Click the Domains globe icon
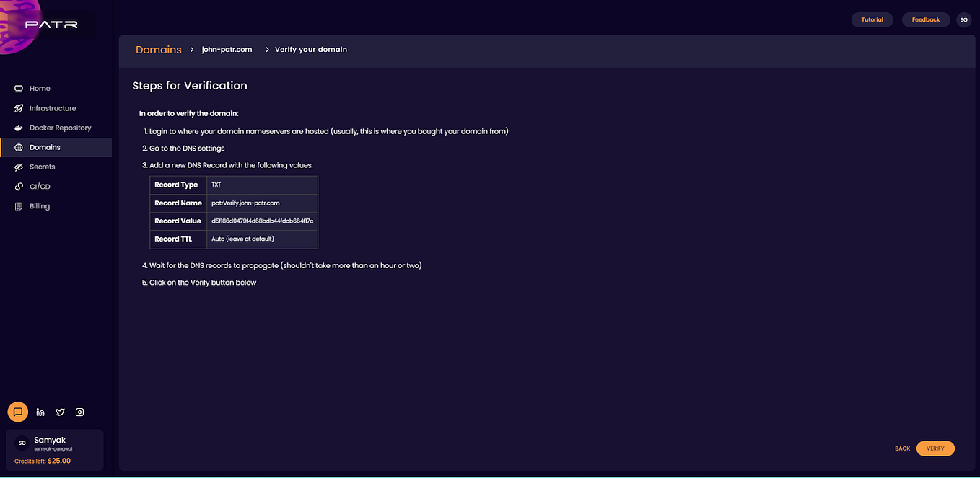This screenshot has height=478, width=980. [19, 147]
